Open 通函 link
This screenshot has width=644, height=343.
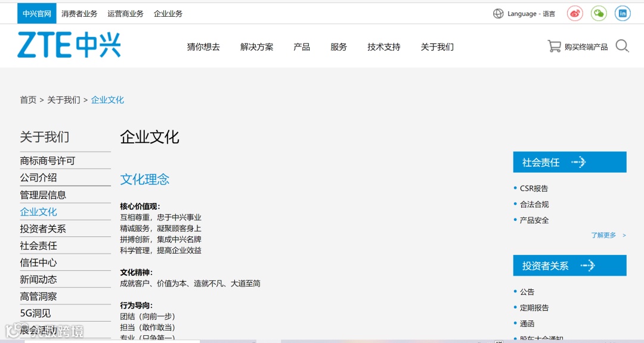pyautogui.click(x=527, y=324)
